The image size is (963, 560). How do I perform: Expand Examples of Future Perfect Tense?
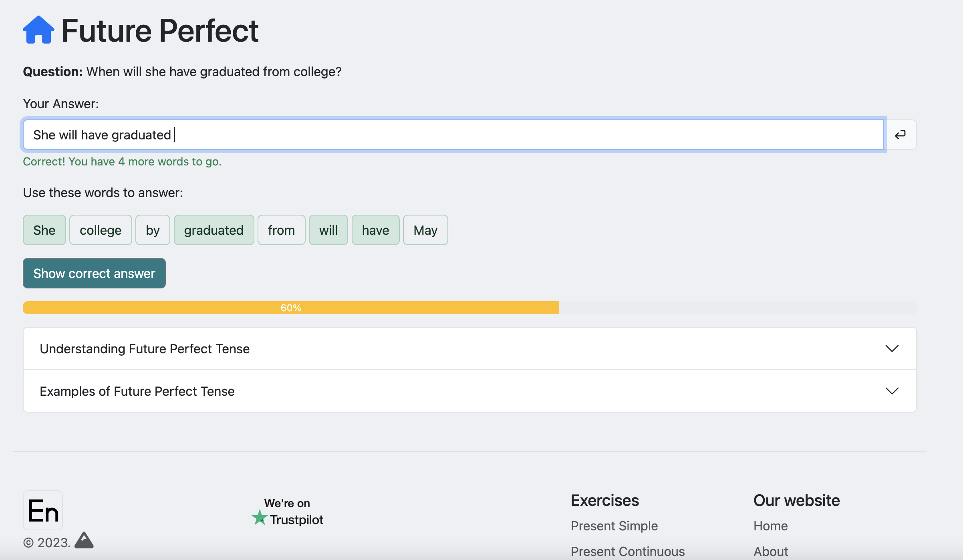(x=137, y=391)
